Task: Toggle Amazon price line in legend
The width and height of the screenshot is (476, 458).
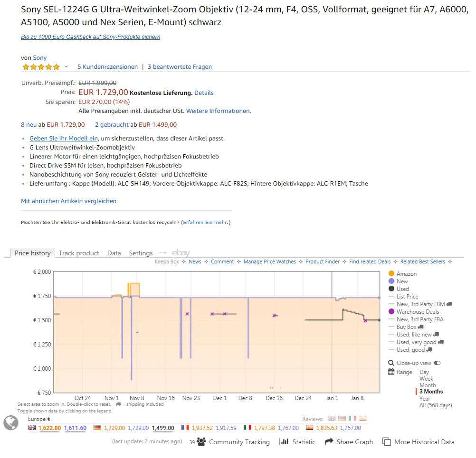Action: (x=391, y=274)
